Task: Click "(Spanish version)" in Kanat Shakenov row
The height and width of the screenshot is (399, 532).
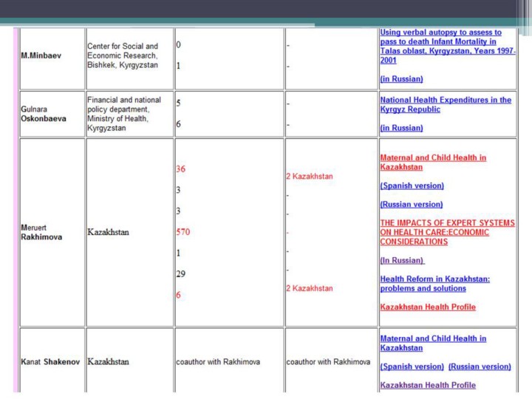Action: pos(412,366)
